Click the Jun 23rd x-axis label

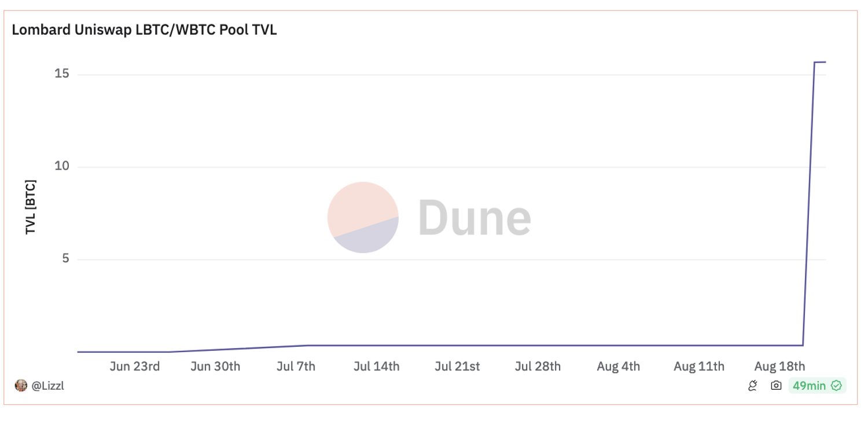pyautogui.click(x=134, y=367)
